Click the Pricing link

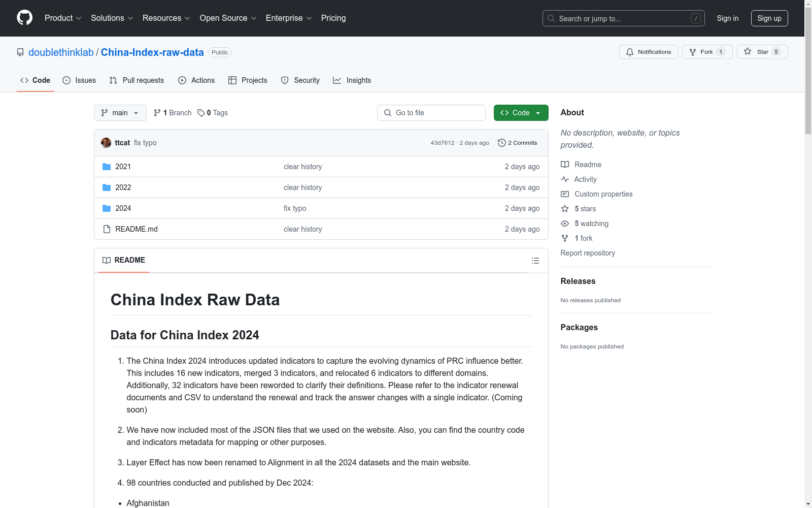(x=333, y=18)
